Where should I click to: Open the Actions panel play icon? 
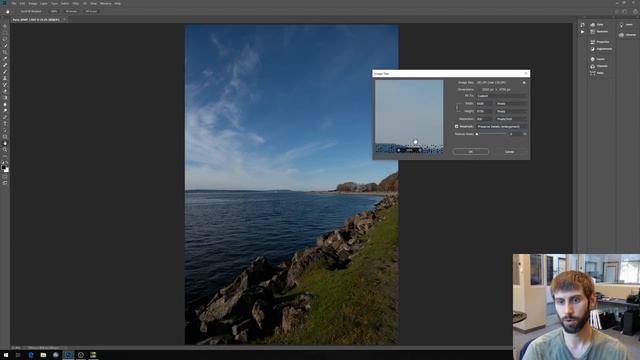pos(582,31)
